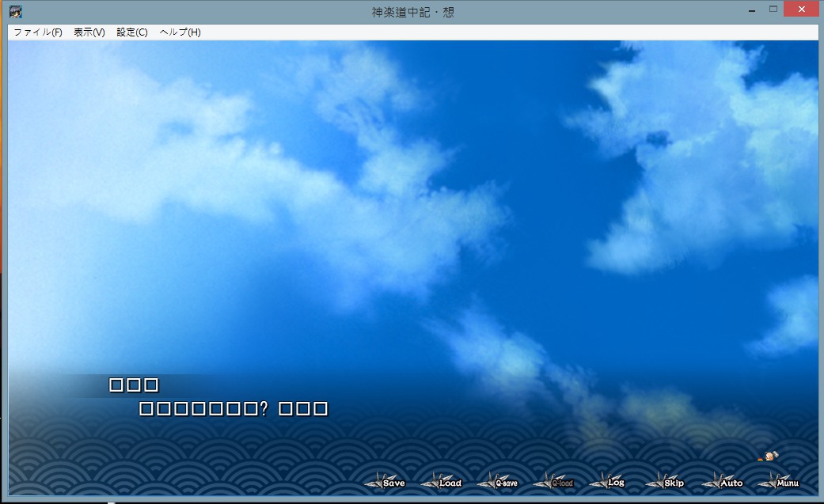Toggle Auto play mode button
This screenshot has width=824, height=504.
pos(723,481)
